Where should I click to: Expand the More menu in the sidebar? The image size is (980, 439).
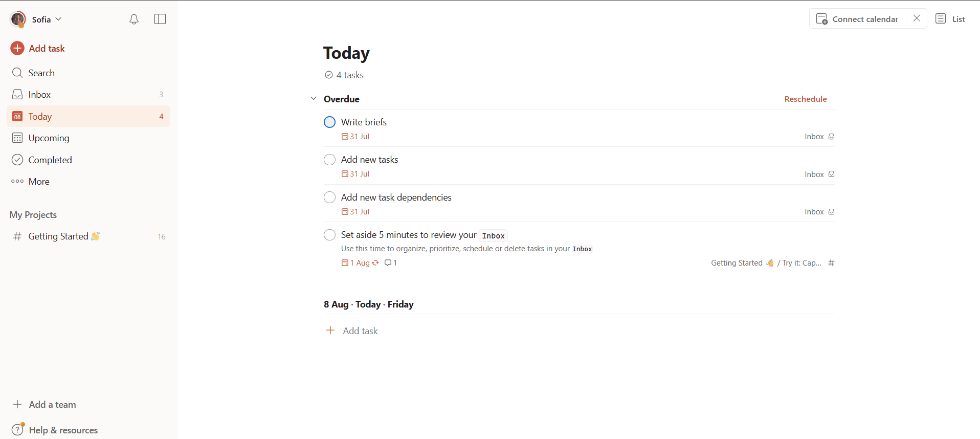pos(39,182)
